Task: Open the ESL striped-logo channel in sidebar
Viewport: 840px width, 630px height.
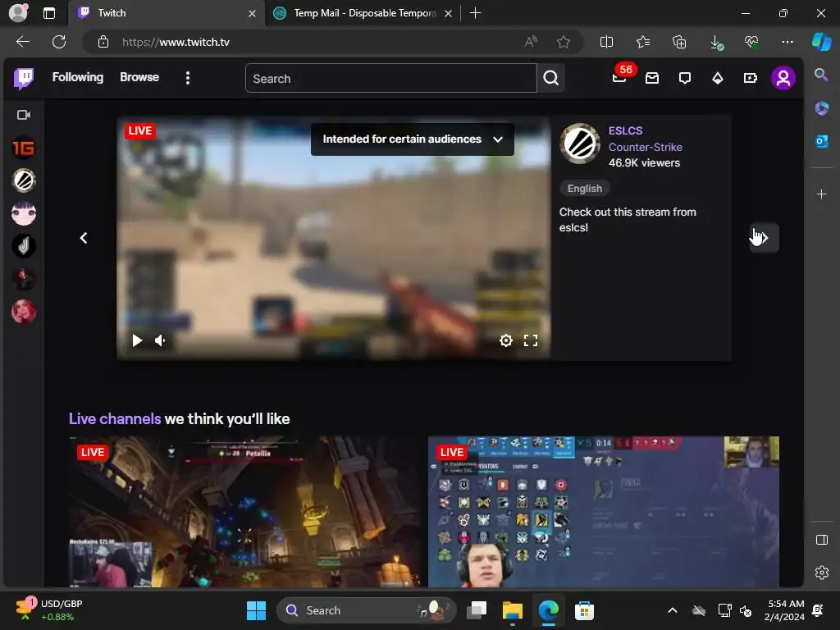Action: (24, 180)
